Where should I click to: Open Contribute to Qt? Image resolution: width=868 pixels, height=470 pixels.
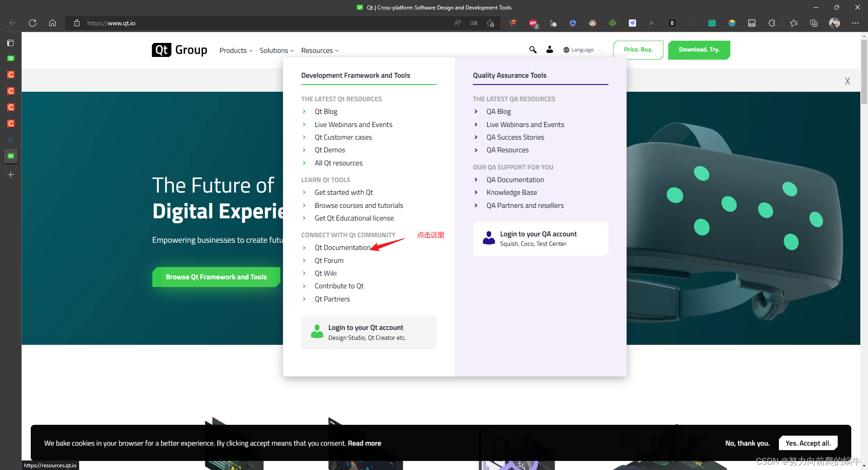tap(339, 286)
